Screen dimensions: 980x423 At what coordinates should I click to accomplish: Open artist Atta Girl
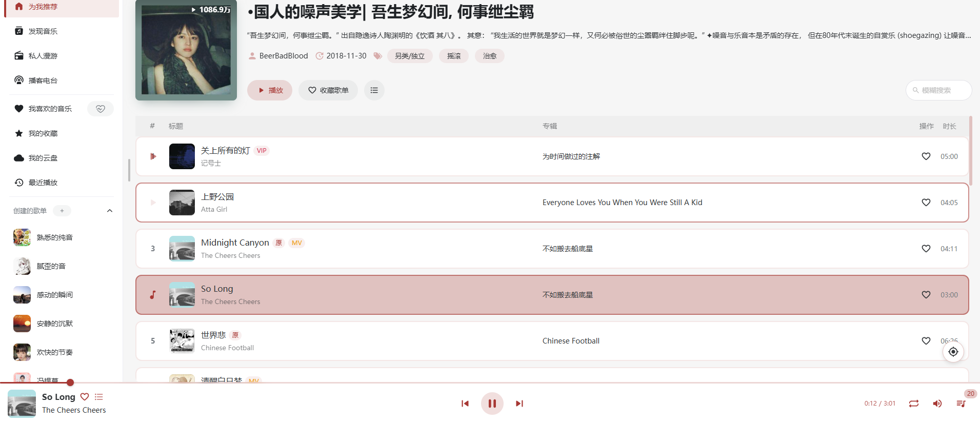[x=214, y=209]
